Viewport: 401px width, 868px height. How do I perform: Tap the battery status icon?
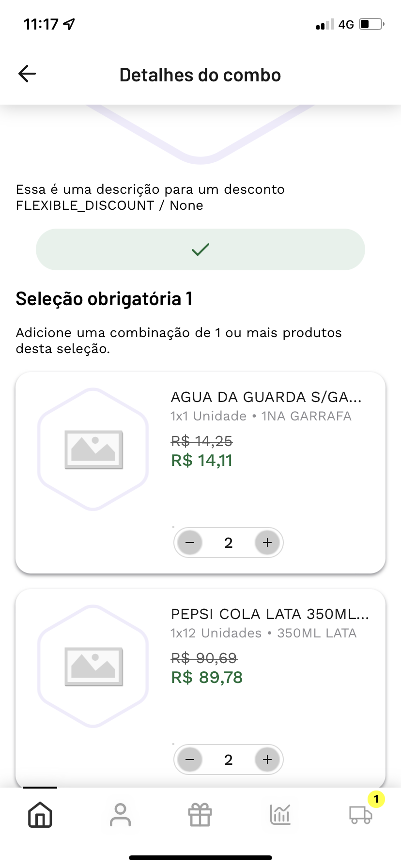click(371, 24)
